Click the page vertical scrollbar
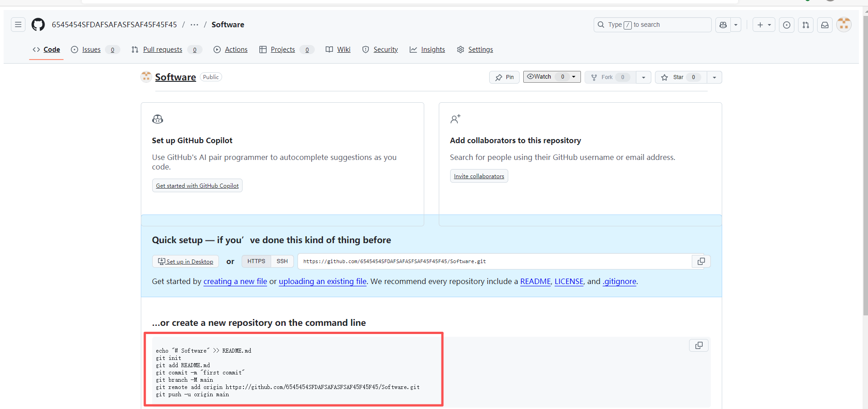Image resolution: width=868 pixels, height=409 pixels. click(865, 166)
